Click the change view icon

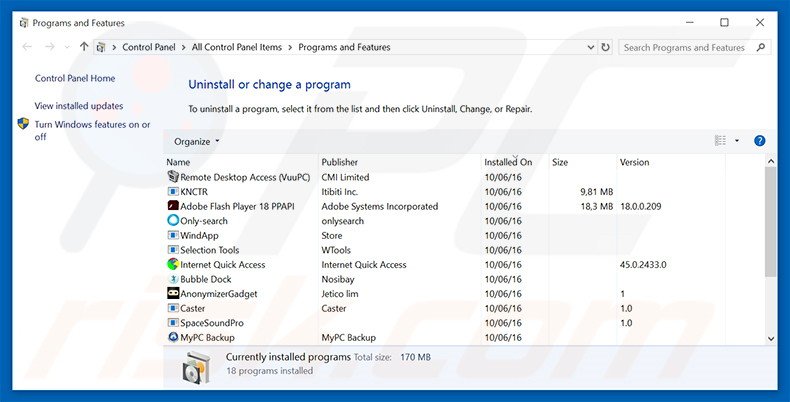click(x=720, y=141)
